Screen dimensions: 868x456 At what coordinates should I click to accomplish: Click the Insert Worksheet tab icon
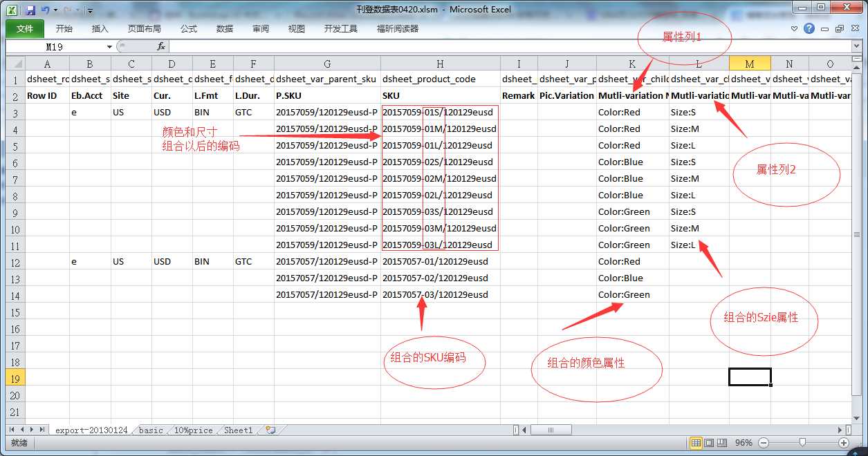(x=270, y=430)
